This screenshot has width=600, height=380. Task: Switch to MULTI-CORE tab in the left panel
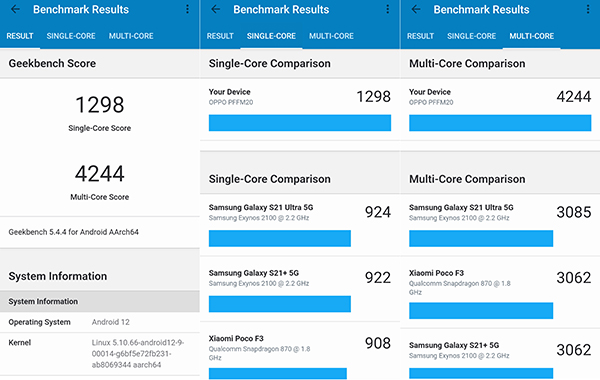(x=131, y=36)
